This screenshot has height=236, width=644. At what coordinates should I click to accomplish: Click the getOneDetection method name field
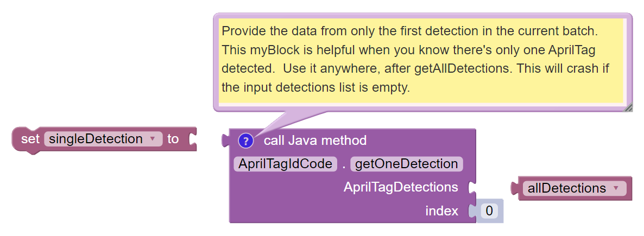[x=406, y=164]
